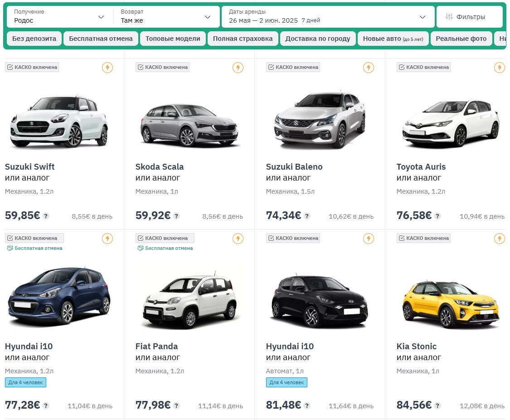Open the Даты аренды date picker
Image resolution: width=510 pixels, height=420 pixels.
326,17
